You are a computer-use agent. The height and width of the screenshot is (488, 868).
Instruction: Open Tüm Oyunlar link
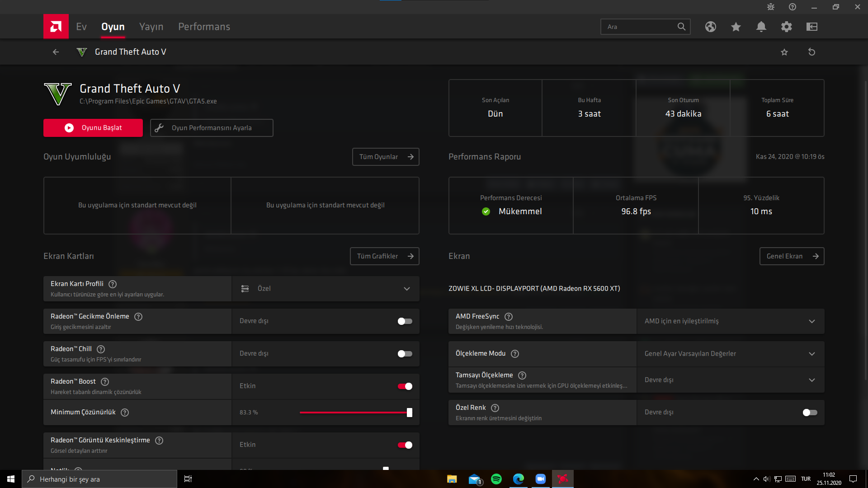386,157
